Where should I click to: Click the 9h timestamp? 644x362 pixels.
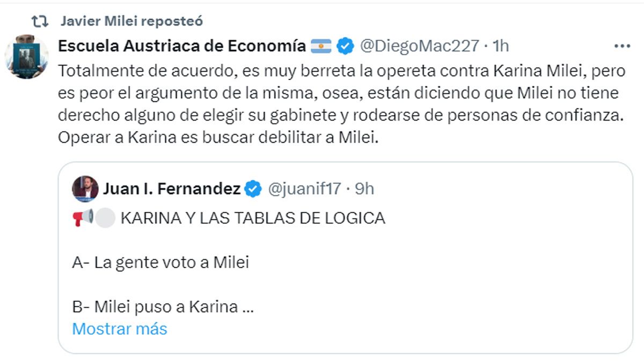tap(365, 189)
